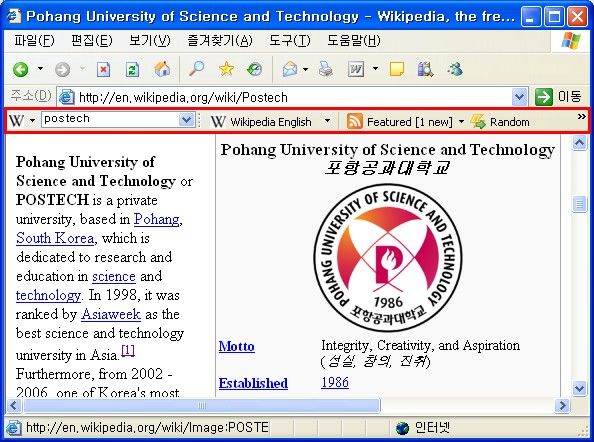Open the Wikipedia logo menu arrow

pyautogui.click(x=33, y=121)
